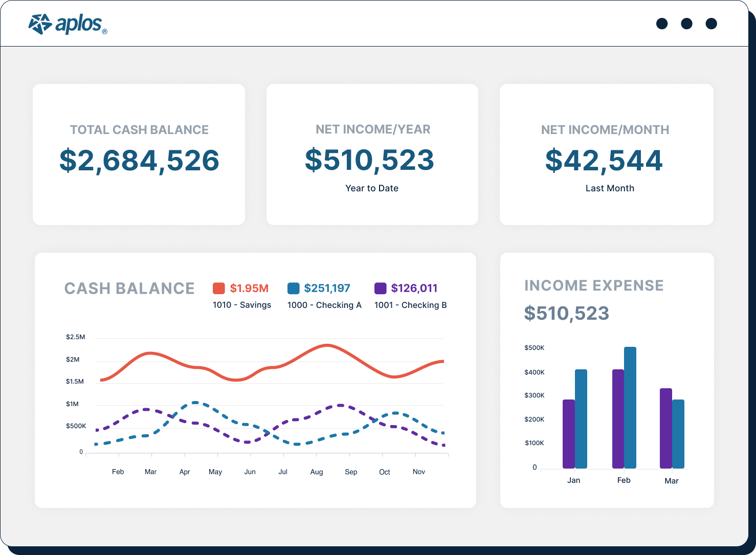Click the red 1010 Savings legend marker
The width and height of the screenshot is (756, 555).
[218, 287]
